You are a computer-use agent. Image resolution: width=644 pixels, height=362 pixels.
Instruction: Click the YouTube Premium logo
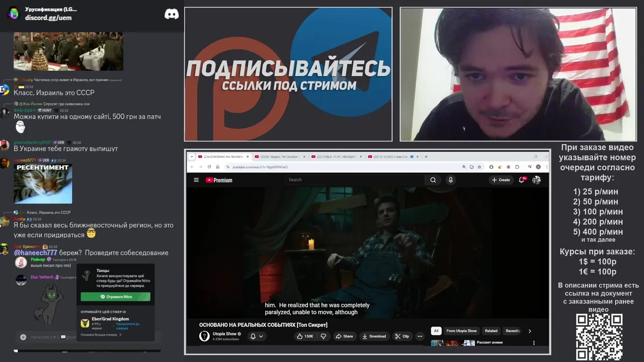tap(219, 180)
